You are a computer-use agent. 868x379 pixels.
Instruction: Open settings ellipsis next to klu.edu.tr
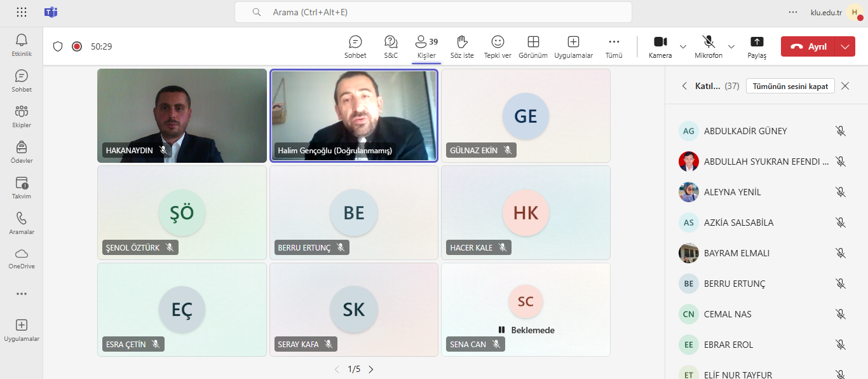pyautogui.click(x=792, y=12)
